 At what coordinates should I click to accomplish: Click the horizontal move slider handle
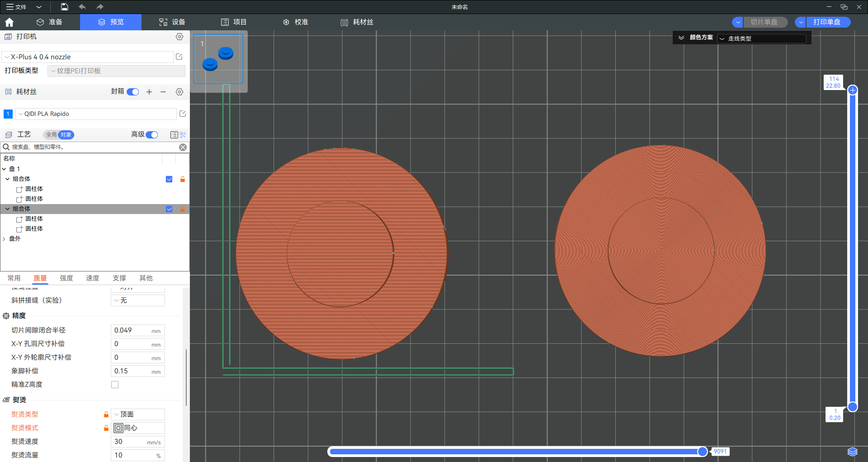(x=702, y=451)
